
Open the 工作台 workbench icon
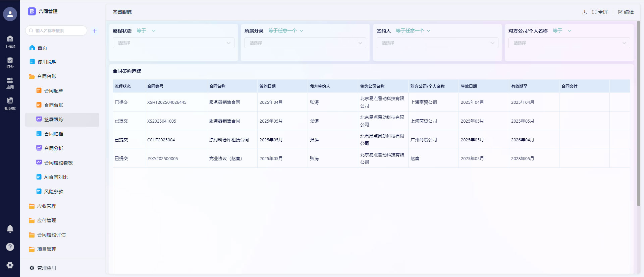[10, 42]
